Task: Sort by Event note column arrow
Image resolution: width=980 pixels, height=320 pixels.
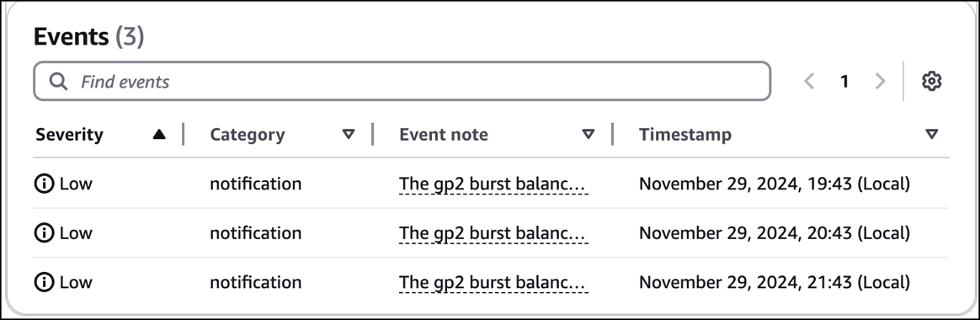Action: 589,135
